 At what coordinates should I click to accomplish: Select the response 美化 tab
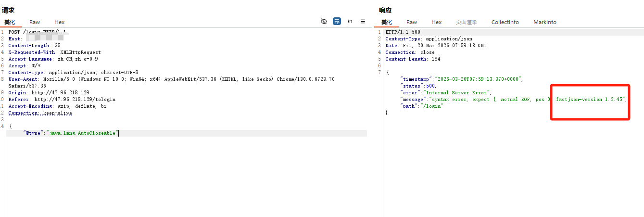387,22
